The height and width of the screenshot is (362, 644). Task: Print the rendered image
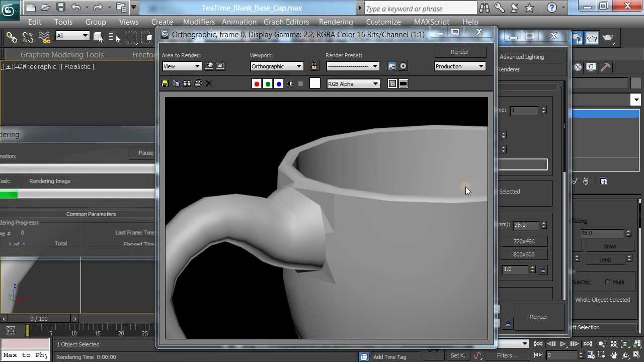[198, 83]
